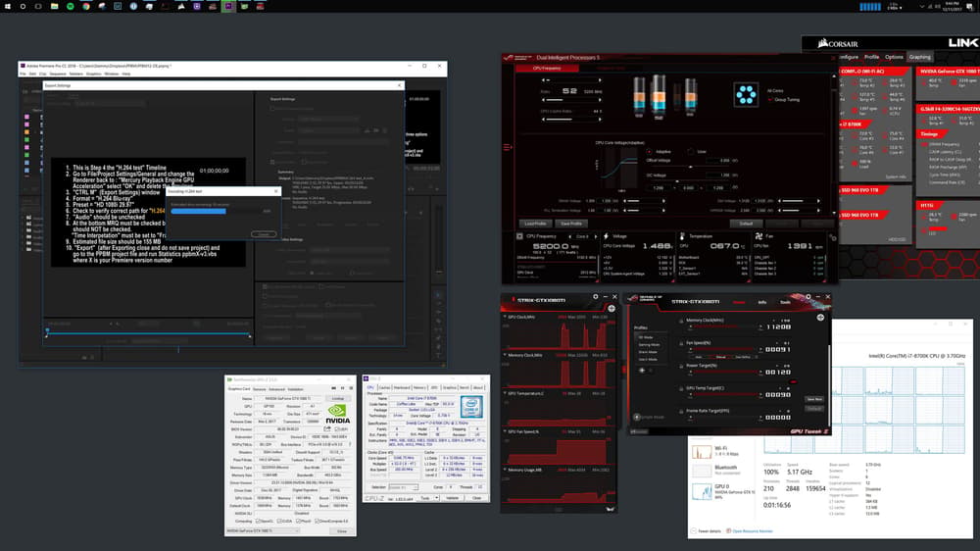Open the GTX 1080 Ti GPU selector dropdown

coord(263,531)
